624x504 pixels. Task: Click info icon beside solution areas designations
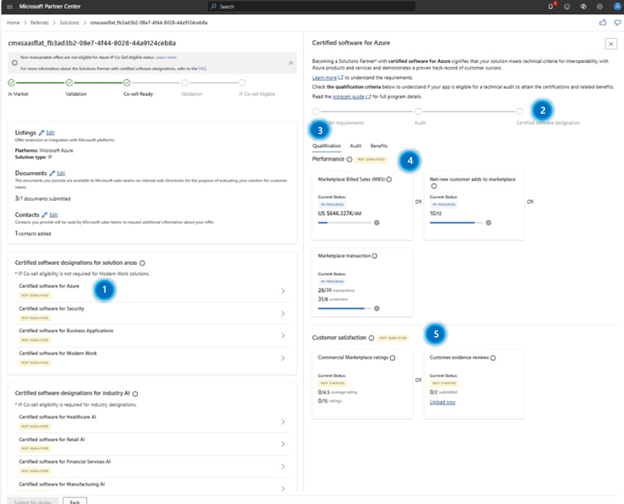(x=142, y=263)
